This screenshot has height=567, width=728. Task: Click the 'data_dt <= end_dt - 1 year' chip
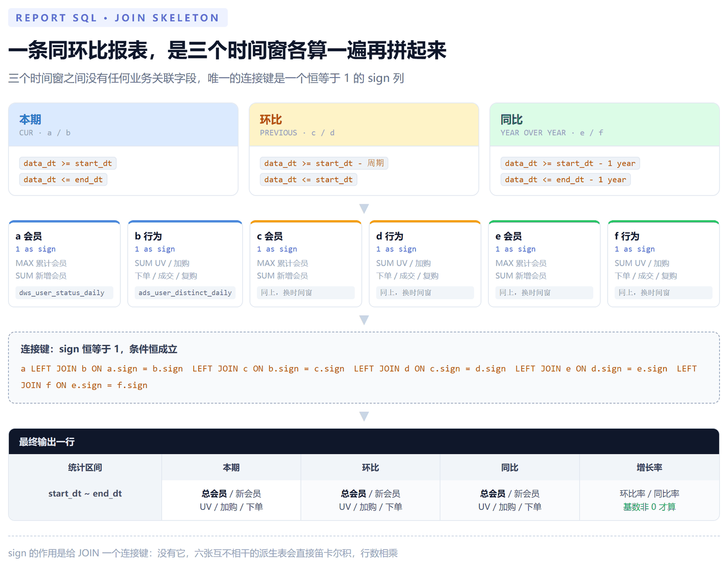(565, 179)
